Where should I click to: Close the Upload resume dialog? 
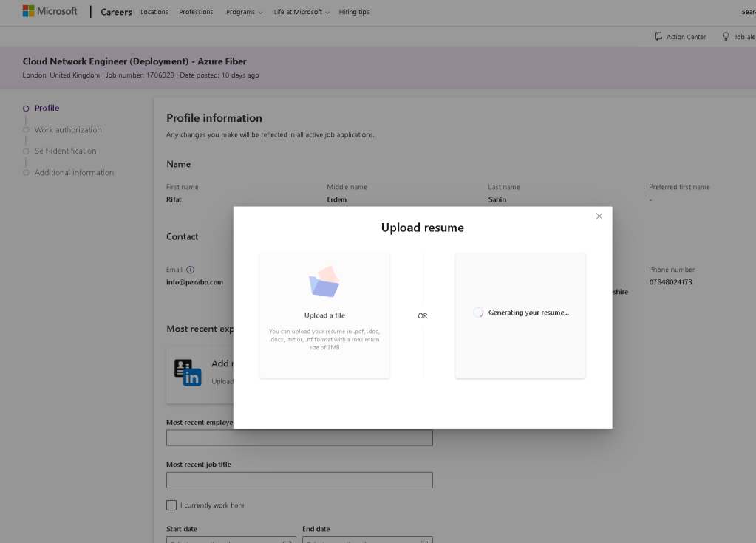click(x=599, y=216)
